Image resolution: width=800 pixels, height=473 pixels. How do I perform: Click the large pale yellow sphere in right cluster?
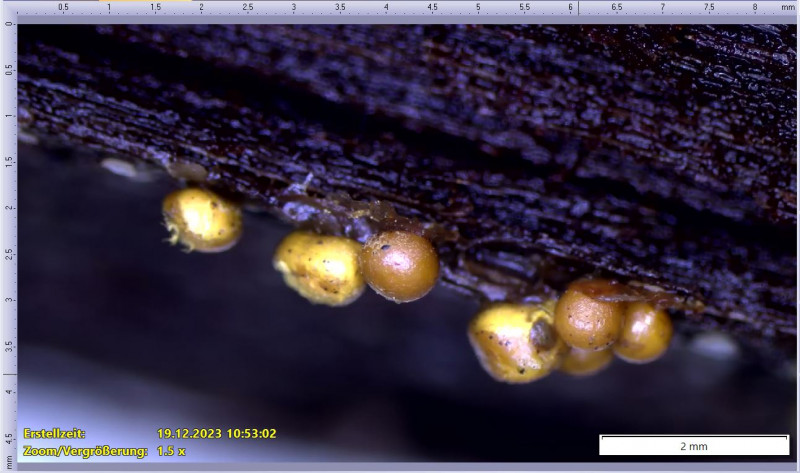tap(508, 343)
